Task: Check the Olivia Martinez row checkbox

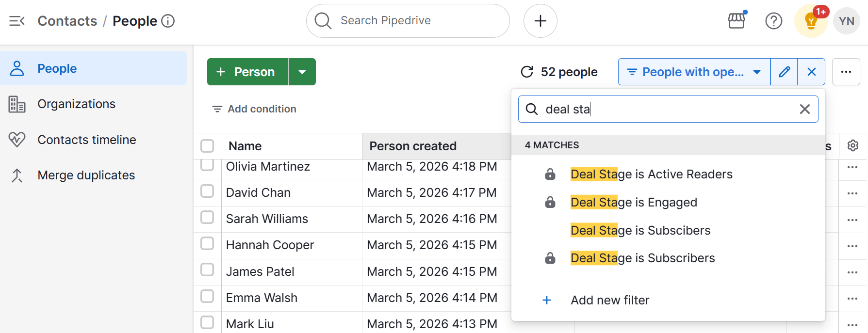Action: (x=207, y=165)
